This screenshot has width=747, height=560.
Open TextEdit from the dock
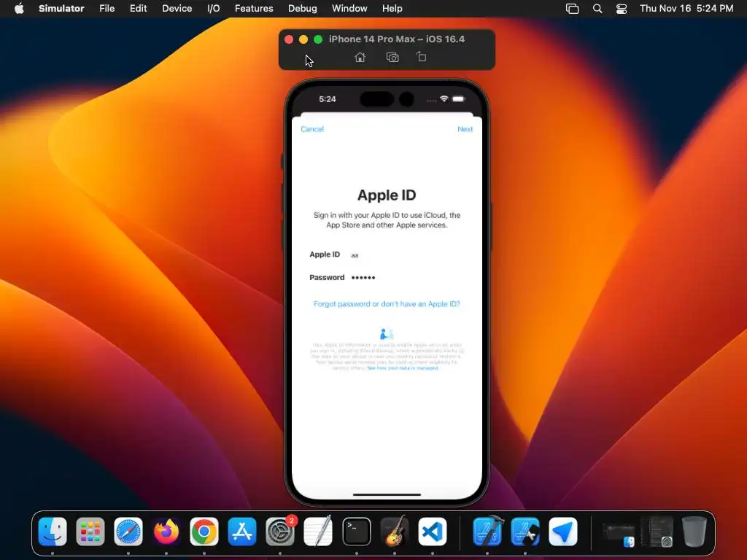(x=318, y=532)
